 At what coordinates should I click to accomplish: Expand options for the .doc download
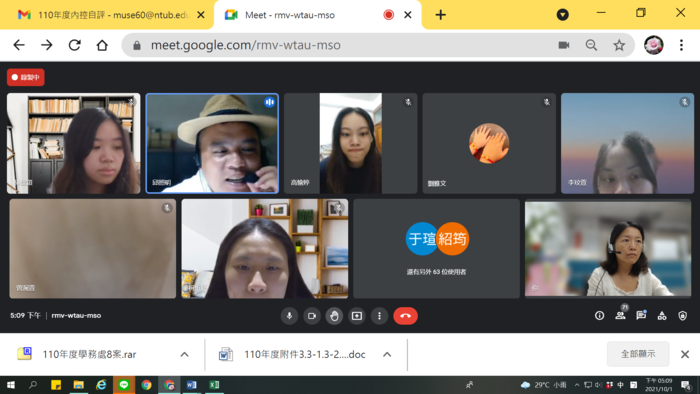(x=387, y=354)
